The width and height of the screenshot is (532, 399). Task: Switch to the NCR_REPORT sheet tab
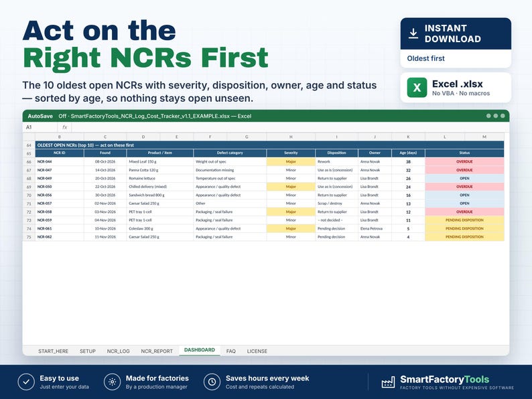click(157, 351)
